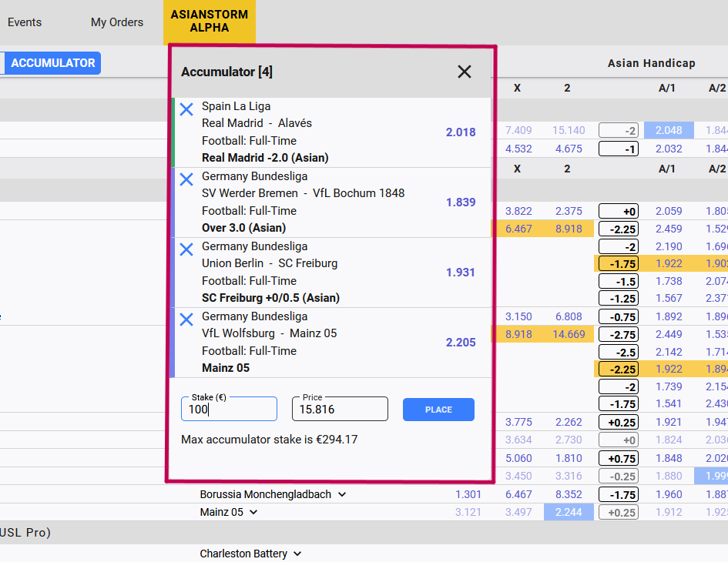The image size is (728, 562).
Task: Close the Accumulator [4] dialog
Action: [465, 72]
